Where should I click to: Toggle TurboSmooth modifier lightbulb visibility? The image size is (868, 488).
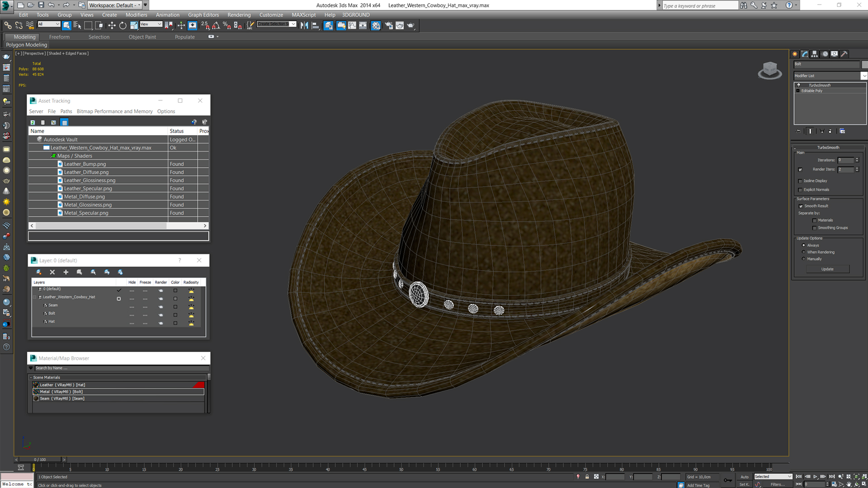(798, 85)
